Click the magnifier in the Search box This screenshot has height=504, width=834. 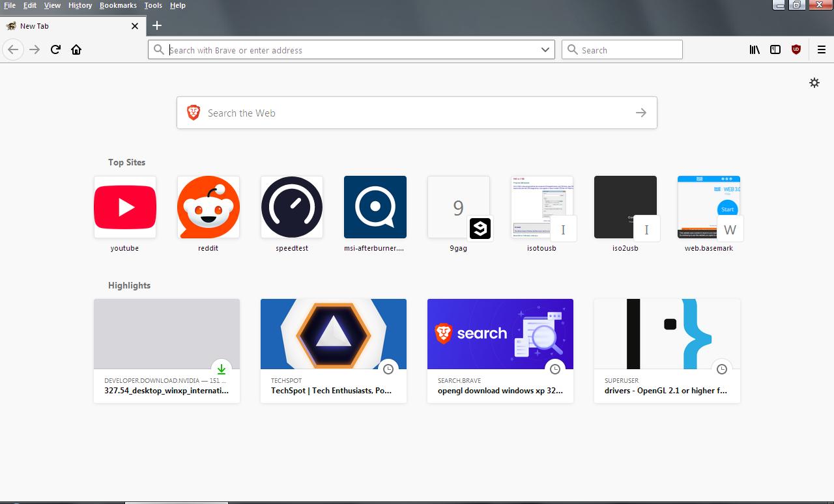572,49
